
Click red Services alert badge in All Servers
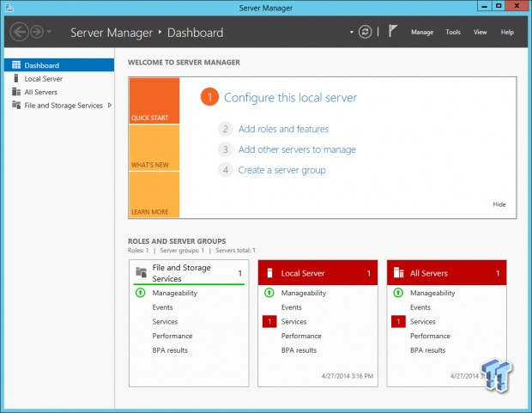[398, 321]
